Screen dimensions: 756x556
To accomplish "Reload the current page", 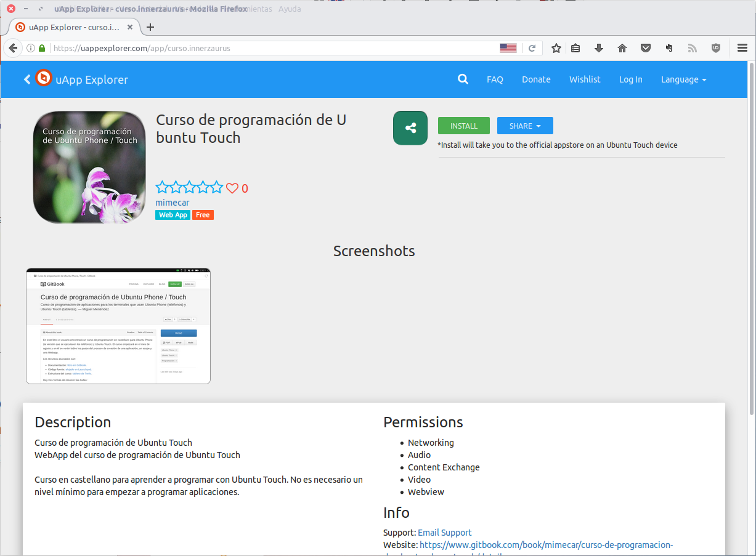I will 532,48.
